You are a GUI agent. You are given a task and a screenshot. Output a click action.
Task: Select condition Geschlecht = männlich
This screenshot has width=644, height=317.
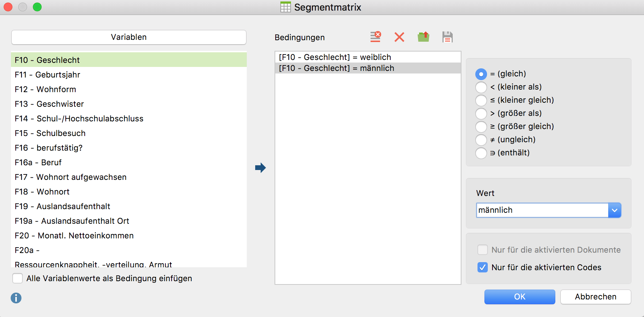click(x=368, y=68)
